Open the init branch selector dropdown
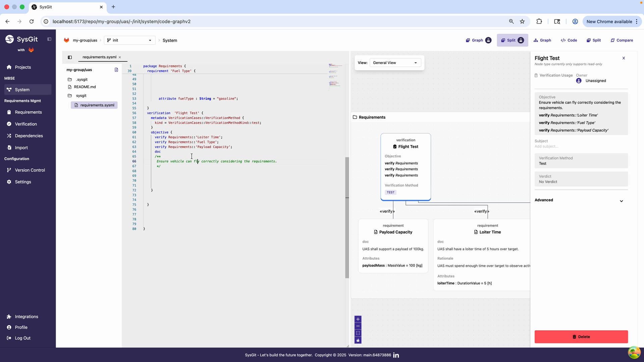The image size is (644, 362). click(x=129, y=40)
